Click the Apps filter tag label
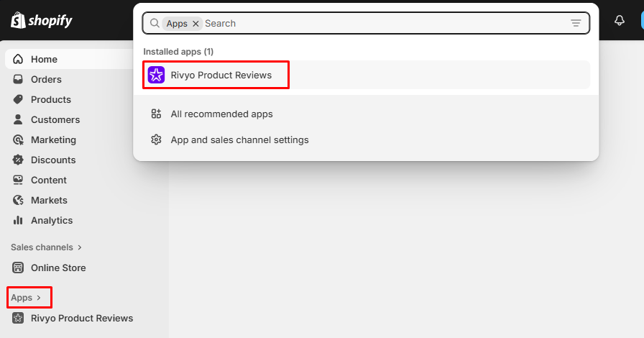Image resolution: width=644 pixels, height=338 pixels. pos(177,24)
